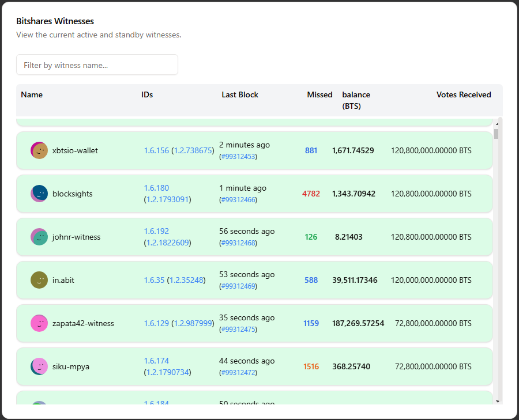
Task: Click missed count 588
Action: coord(311,280)
